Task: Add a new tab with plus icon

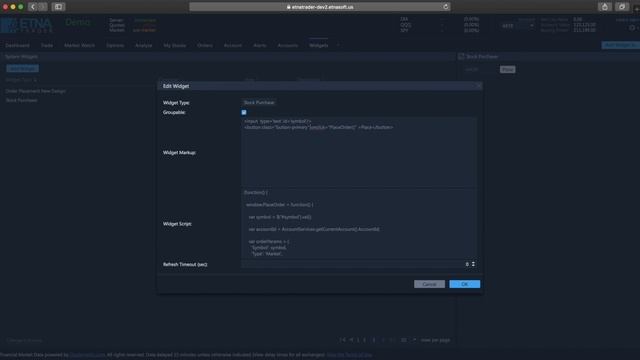Action: click(x=338, y=45)
